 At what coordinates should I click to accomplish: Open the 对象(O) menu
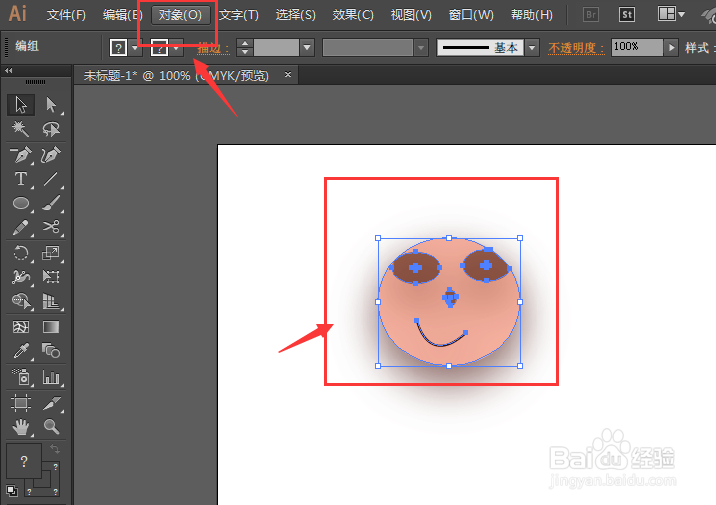coord(180,15)
